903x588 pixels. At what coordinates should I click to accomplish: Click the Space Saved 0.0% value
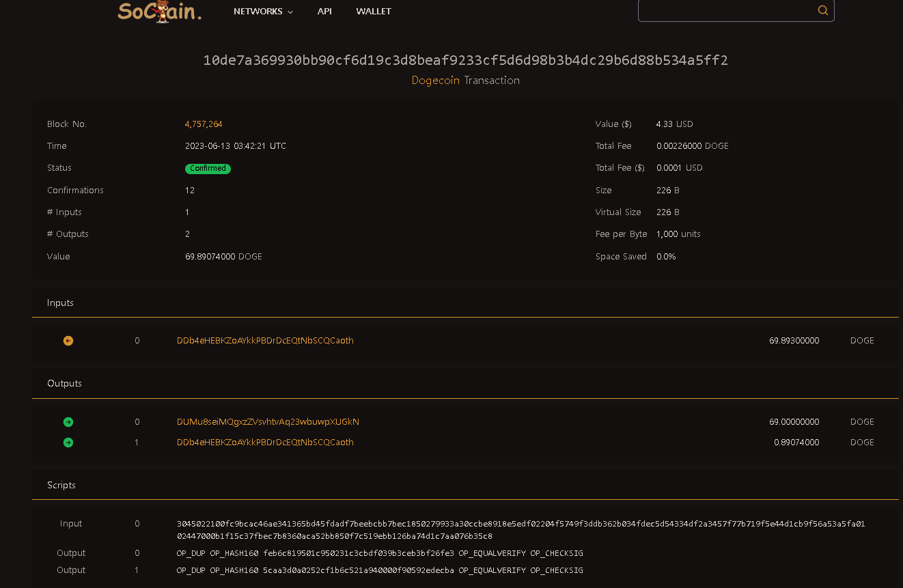[666, 257]
